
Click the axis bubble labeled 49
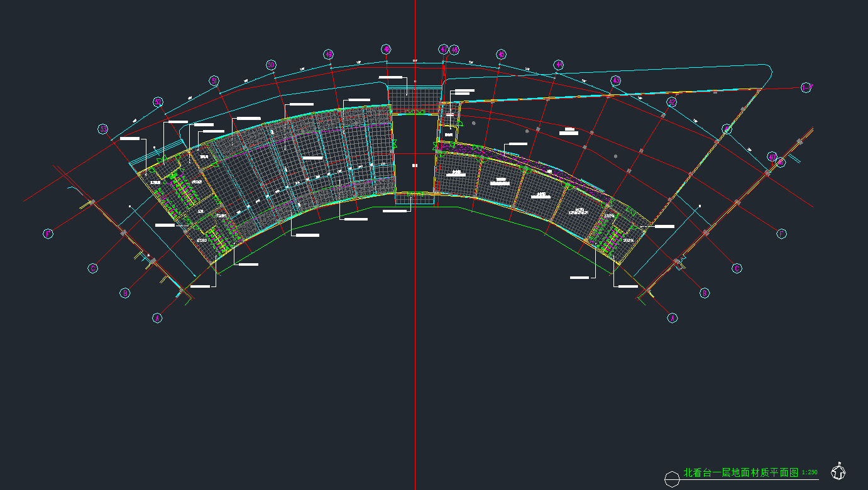[328, 55]
